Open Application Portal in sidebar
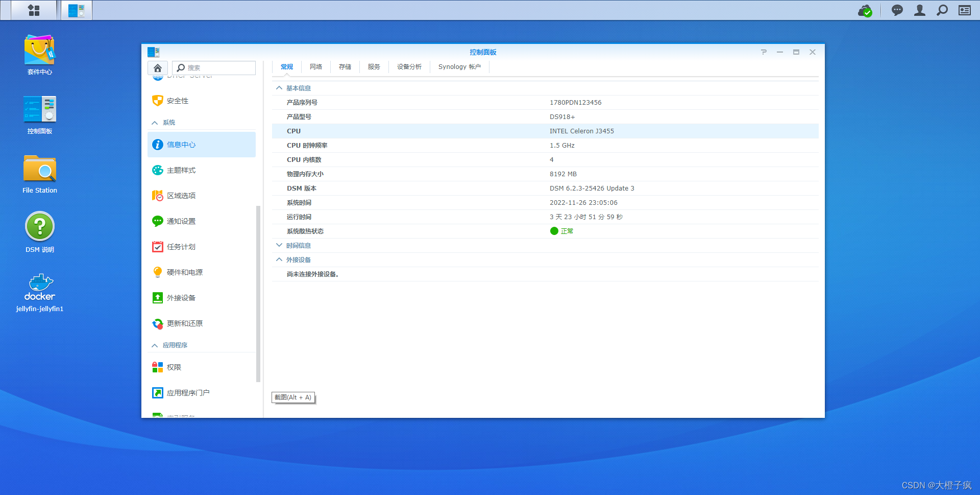Viewport: 980px width, 495px height. (202, 393)
